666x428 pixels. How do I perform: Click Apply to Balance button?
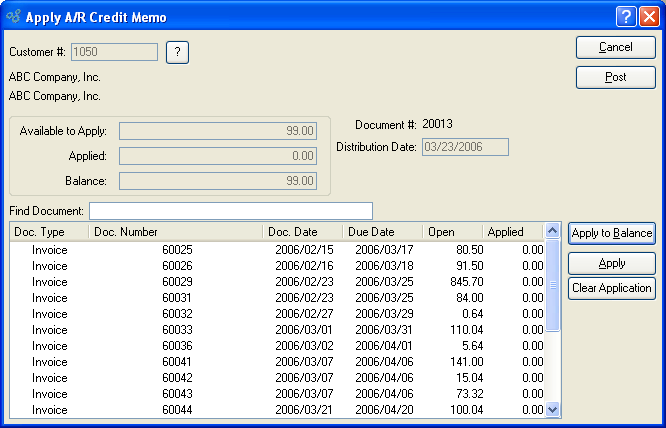[x=612, y=233]
